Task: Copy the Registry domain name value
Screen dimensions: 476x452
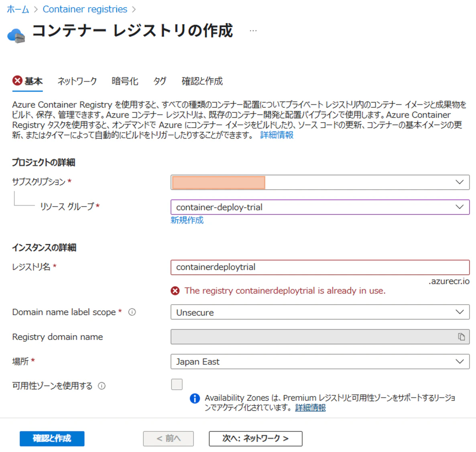Action: pyautogui.click(x=462, y=337)
